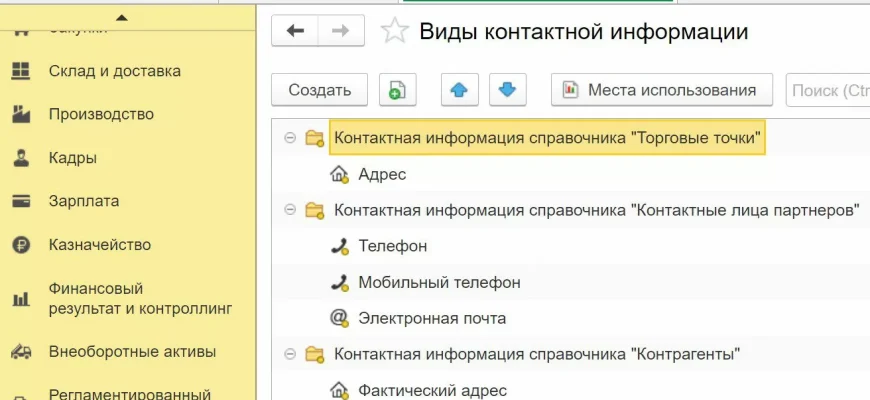Add page to favorites with star icon
870x400 pixels.
[395, 32]
